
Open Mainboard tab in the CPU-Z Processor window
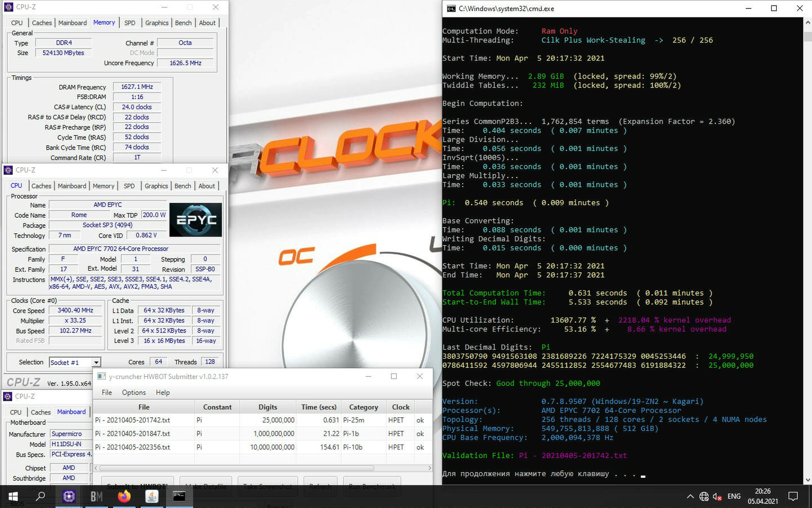click(72, 186)
